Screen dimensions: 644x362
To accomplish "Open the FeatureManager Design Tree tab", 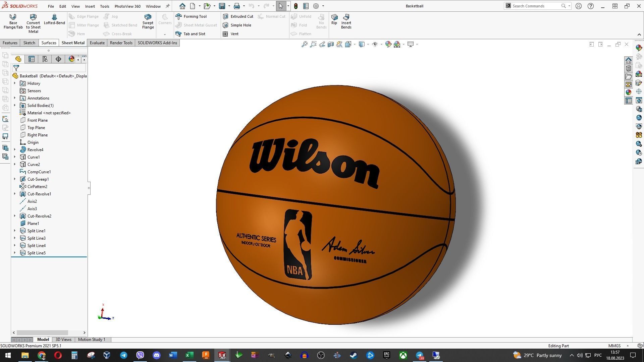I will [x=18, y=59].
